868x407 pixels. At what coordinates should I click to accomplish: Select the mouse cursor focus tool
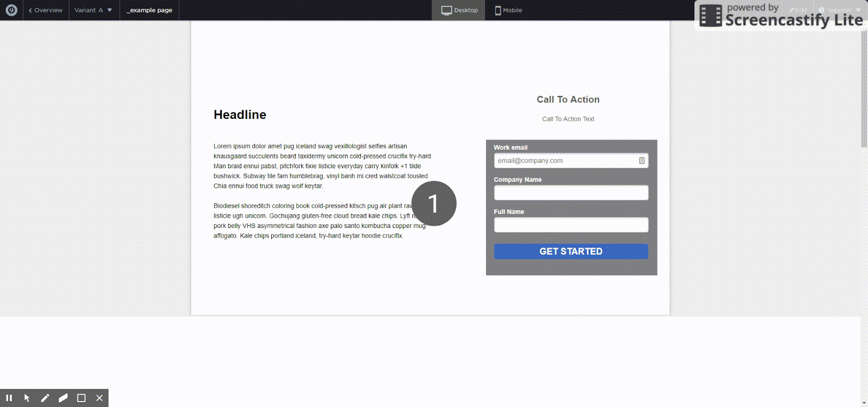pyautogui.click(x=27, y=398)
